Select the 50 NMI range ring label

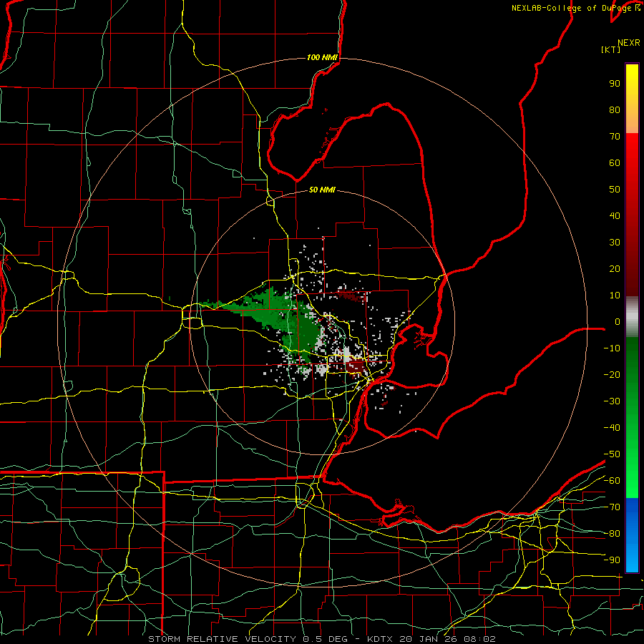322,190
